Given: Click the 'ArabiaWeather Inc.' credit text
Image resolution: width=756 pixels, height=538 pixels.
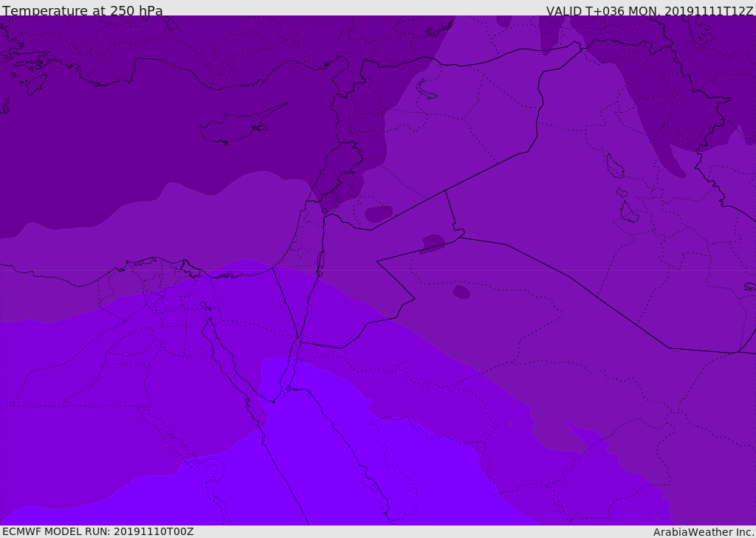Looking at the screenshot, I should point(703,532).
